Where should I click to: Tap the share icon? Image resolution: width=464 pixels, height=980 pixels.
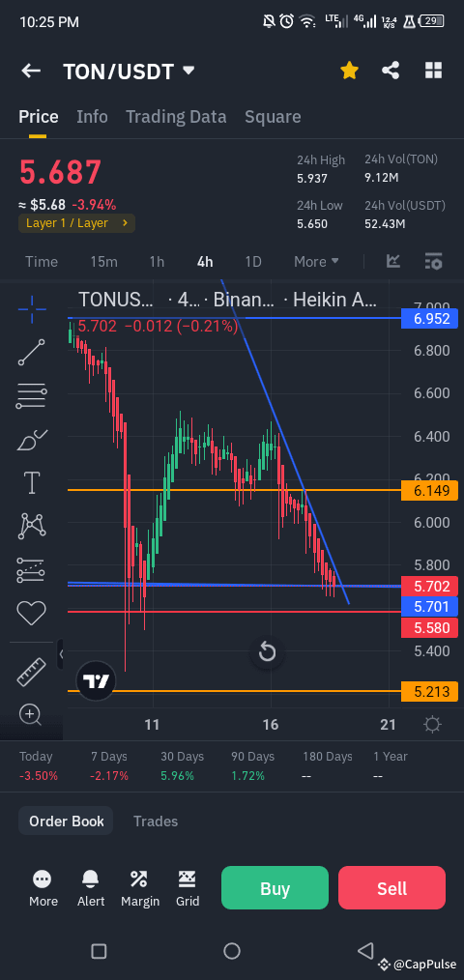point(391,71)
